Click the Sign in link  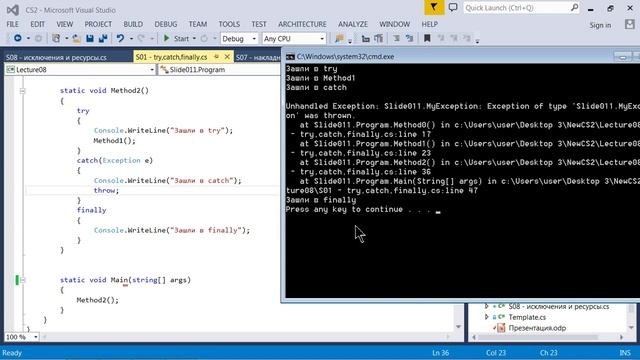pos(600,25)
